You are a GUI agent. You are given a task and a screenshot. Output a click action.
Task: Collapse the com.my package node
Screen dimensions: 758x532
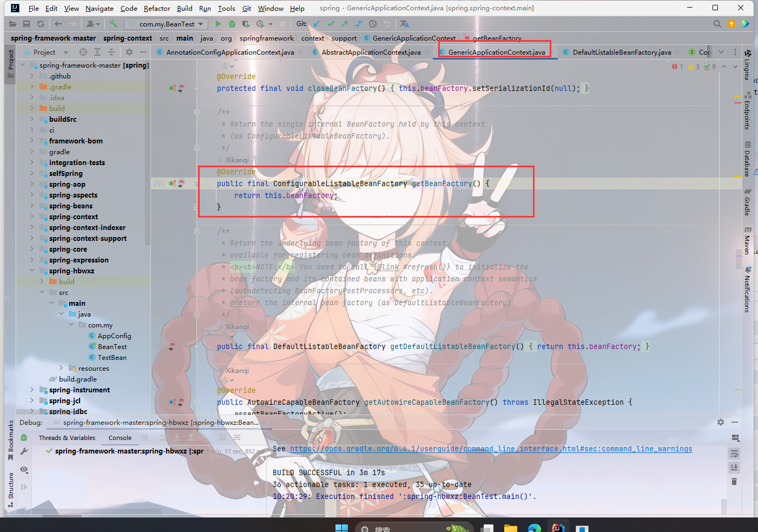click(71, 325)
